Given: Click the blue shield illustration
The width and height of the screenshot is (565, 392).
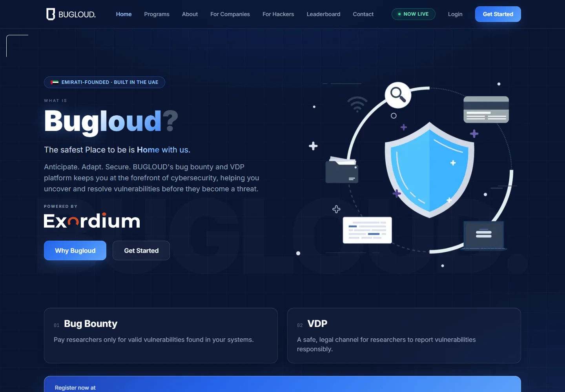Looking at the screenshot, I should point(430,170).
